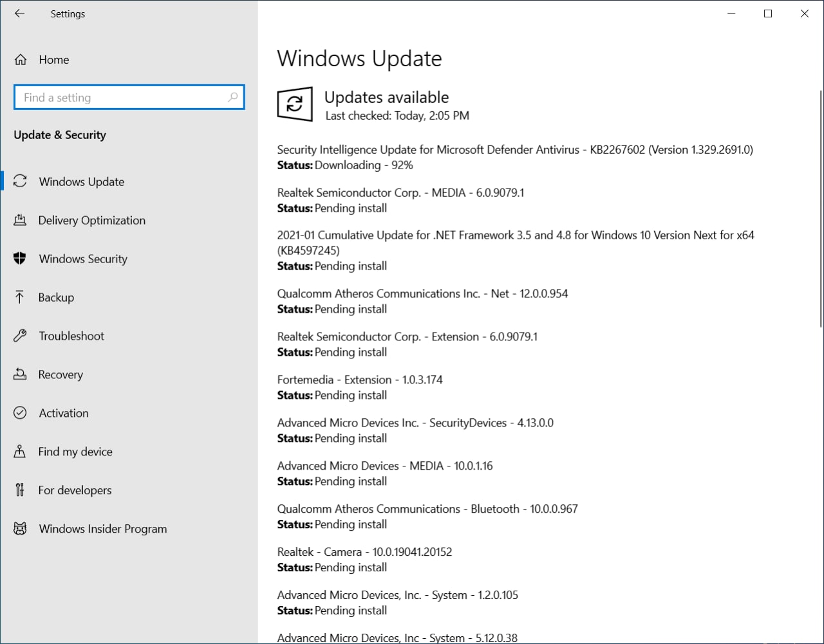Focus the Find a setting search box
The width and height of the screenshot is (824, 644).
pos(129,97)
